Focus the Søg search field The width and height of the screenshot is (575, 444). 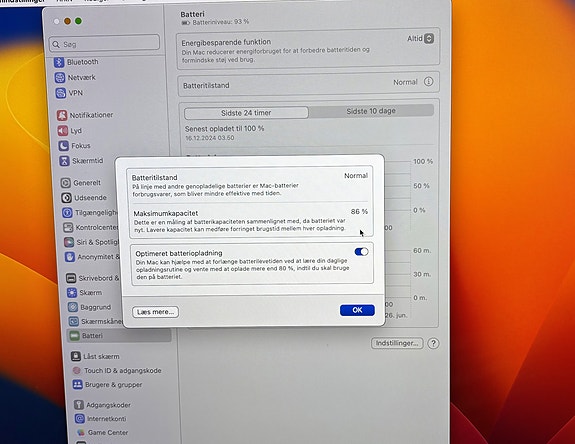105,44
